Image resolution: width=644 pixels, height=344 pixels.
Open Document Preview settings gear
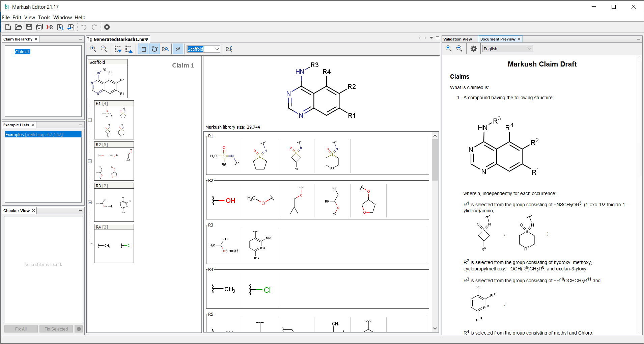474,49
